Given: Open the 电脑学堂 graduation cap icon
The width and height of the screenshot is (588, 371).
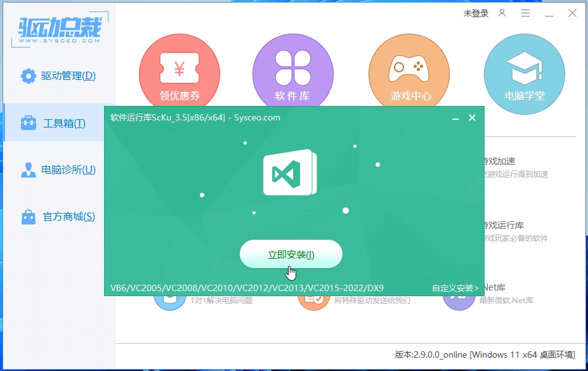Looking at the screenshot, I should point(524,68).
